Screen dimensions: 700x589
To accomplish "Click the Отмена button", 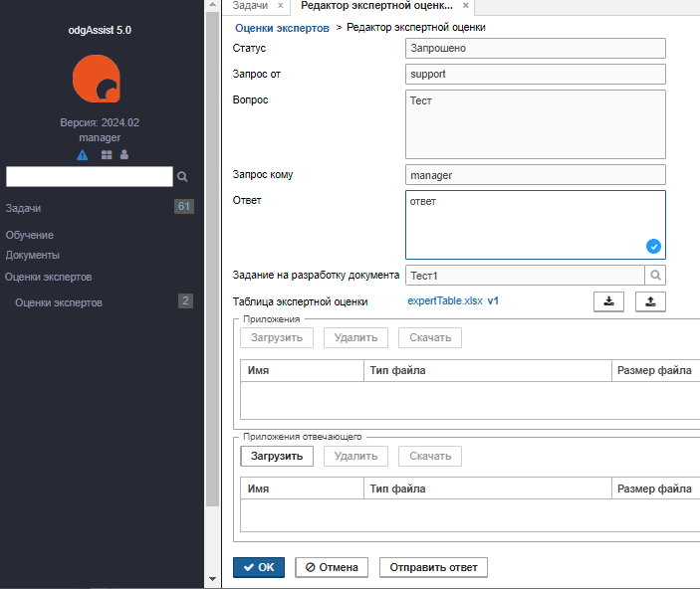I will (332, 567).
